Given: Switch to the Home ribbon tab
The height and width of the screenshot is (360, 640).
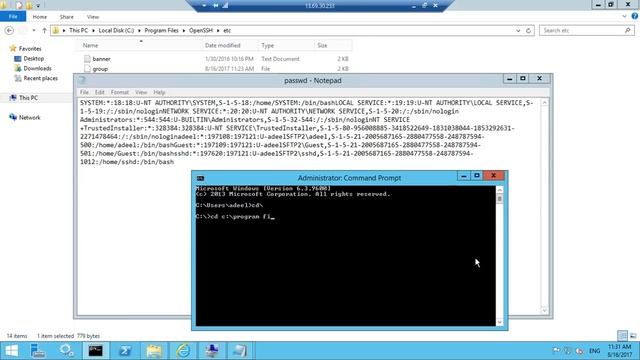Looking at the screenshot, I should [40, 17].
